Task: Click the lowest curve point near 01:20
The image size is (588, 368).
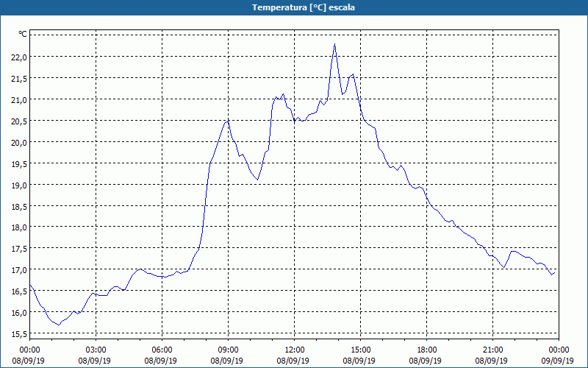Action: pyautogui.click(x=59, y=325)
